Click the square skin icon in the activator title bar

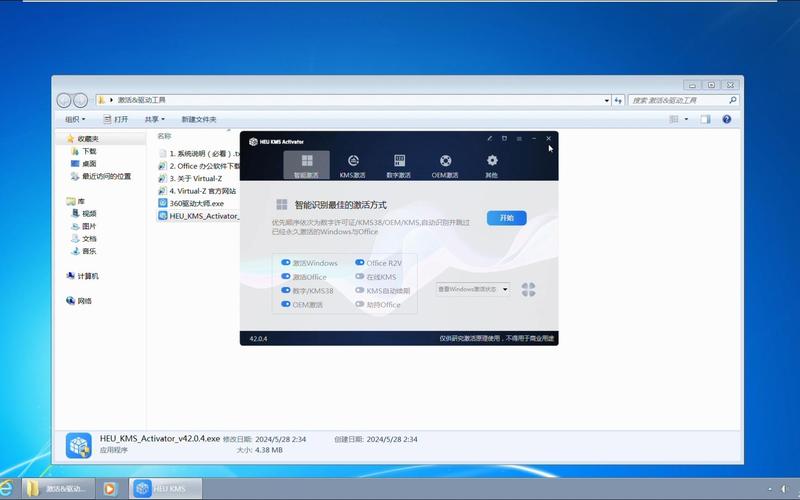point(504,138)
